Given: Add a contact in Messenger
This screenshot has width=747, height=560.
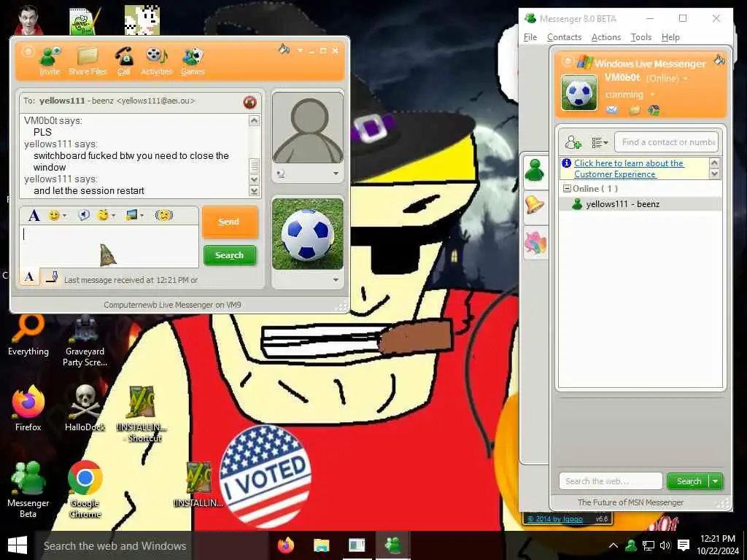Looking at the screenshot, I should pos(573,142).
